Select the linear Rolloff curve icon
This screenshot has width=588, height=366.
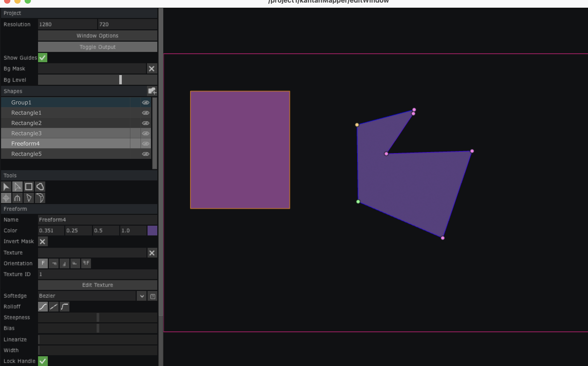(x=54, y=307)
